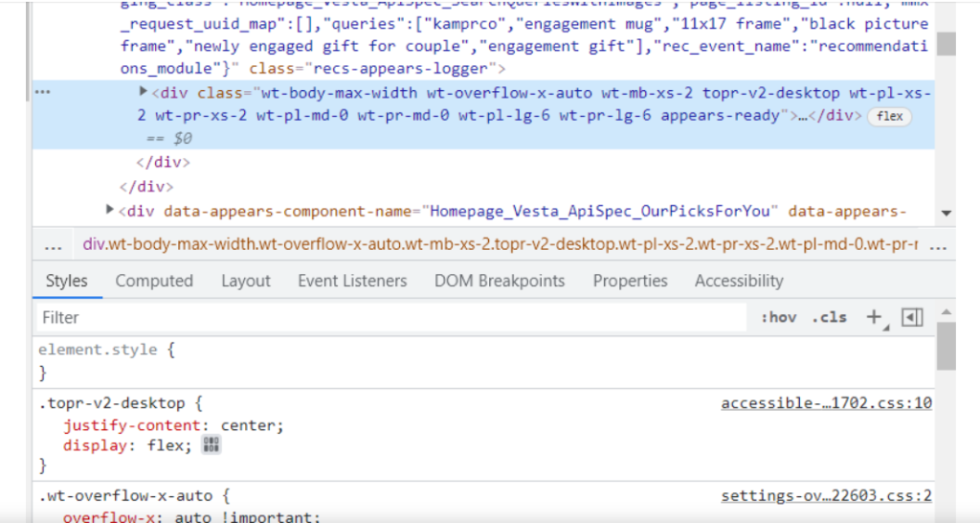This screenshot has height=523, width=980.
Task: Expand the selected wt-body-max-width div node
Action: click(144, 92)
